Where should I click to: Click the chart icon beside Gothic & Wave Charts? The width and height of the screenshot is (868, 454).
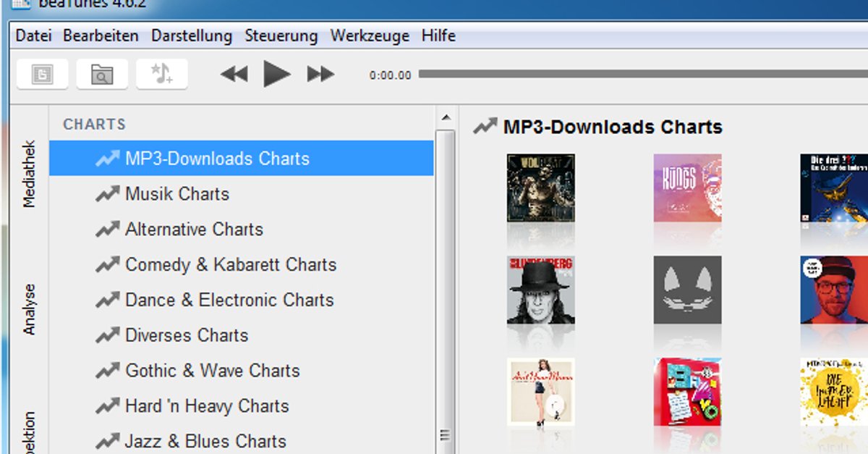click(107, 371)
